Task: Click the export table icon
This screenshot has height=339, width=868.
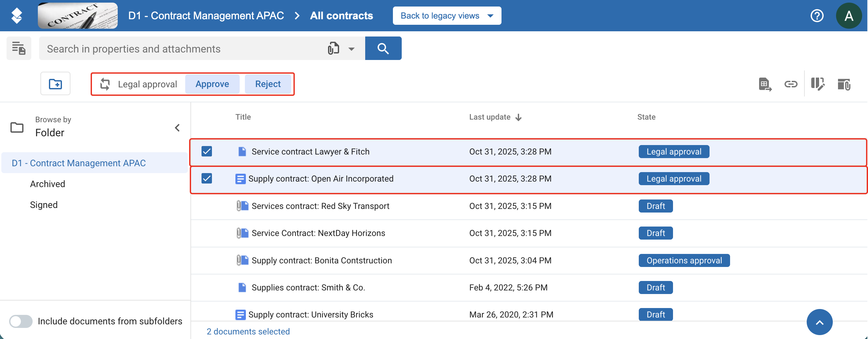Action: click(765, 84)
